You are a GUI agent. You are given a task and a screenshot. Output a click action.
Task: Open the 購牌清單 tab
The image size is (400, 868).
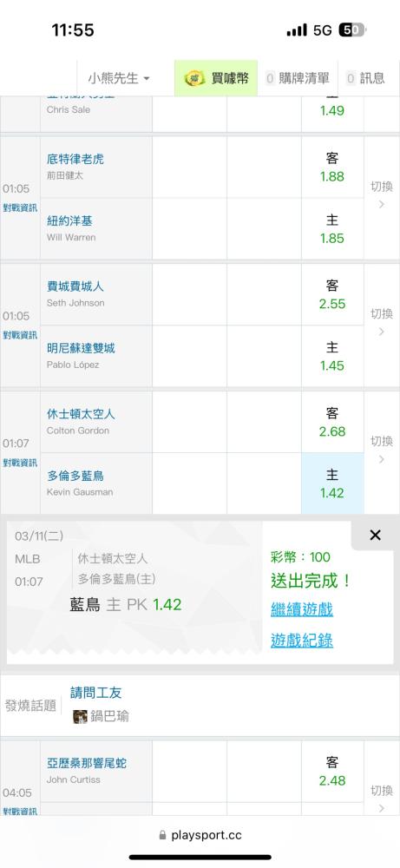click(298, 79)
